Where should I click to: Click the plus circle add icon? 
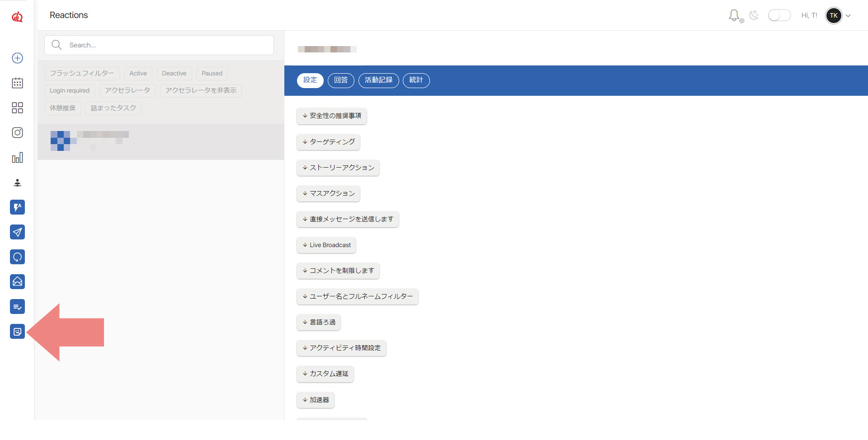(x=17, y=58)
